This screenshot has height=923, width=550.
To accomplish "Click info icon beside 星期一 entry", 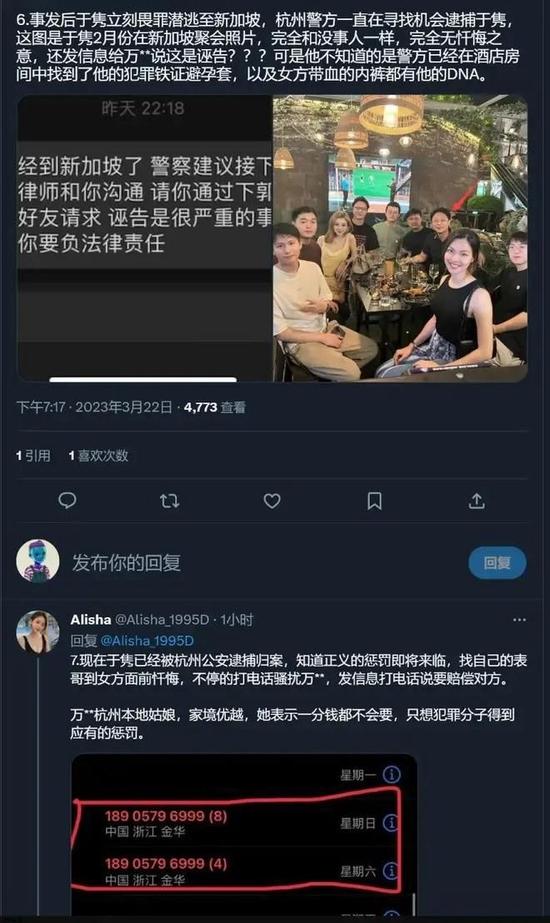I will [391, 775].
